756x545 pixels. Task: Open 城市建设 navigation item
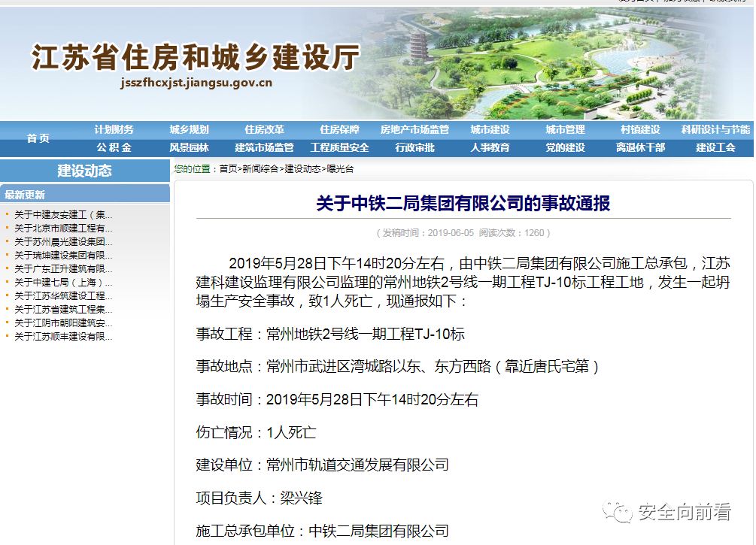(490, 129)
